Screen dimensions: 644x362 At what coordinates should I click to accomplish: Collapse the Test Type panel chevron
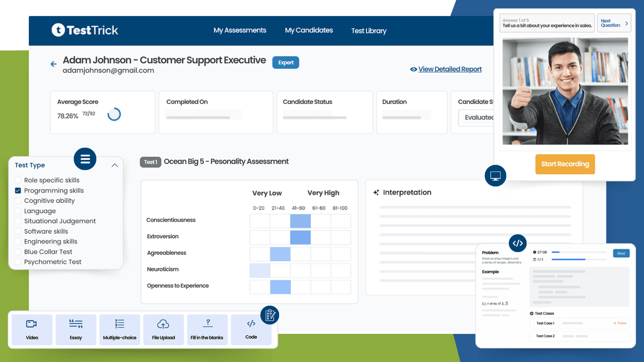coord(114,165)
